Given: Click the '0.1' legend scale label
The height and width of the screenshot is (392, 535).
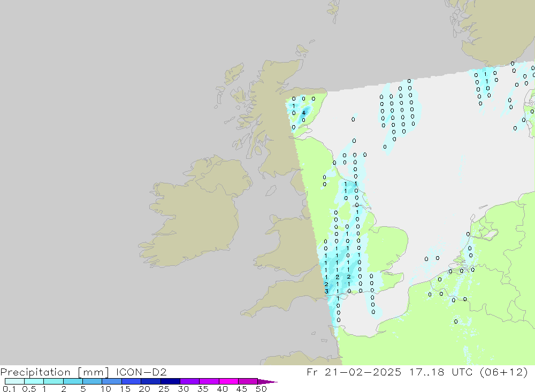Looking at the screenshot, I should pyautogui.click(x=9, y=389).
